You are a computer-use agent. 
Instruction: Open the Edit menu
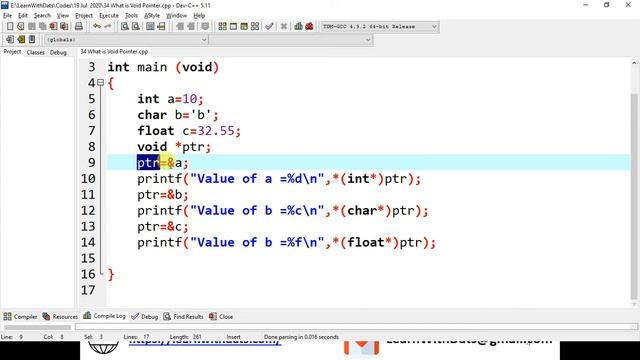(23, 16)
